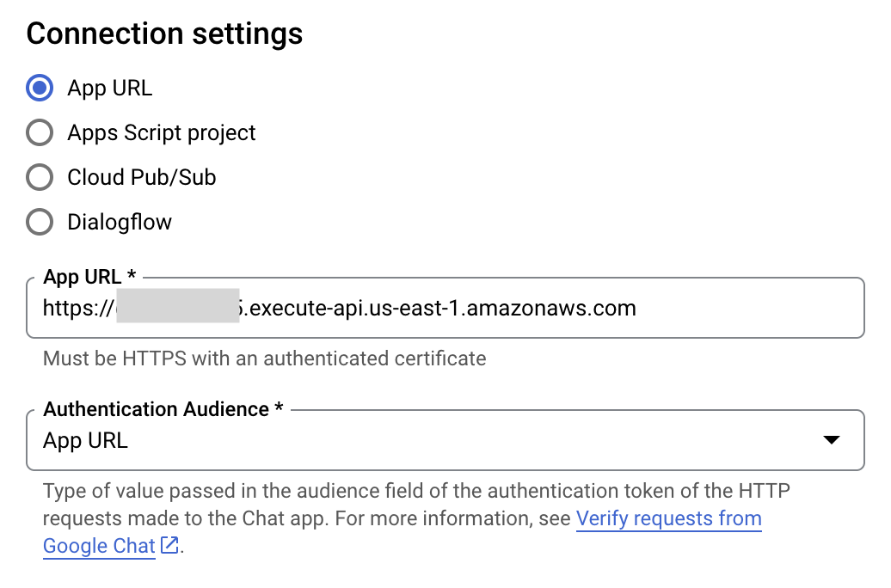
Task: Open the Verify requests from link
Action: [668, 518]
